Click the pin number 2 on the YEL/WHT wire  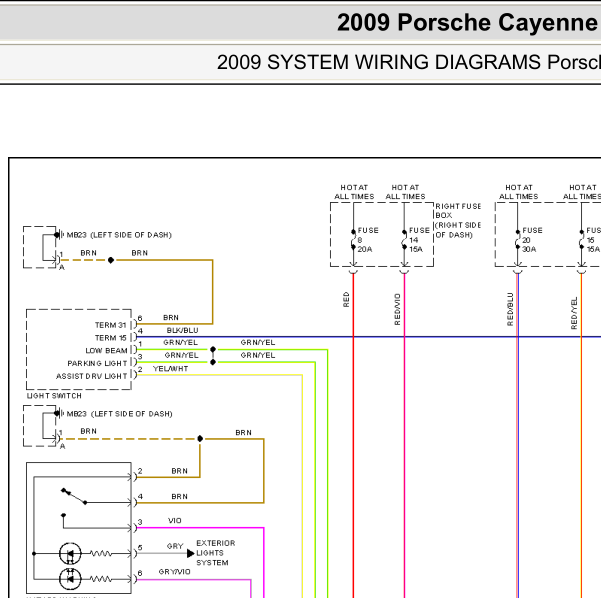[x=140, y=369]
